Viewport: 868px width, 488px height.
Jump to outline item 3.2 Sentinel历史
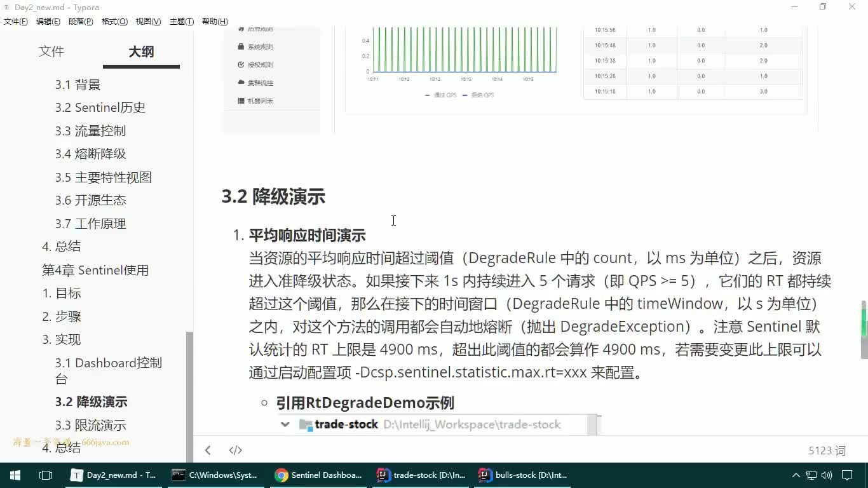point(100,107)
